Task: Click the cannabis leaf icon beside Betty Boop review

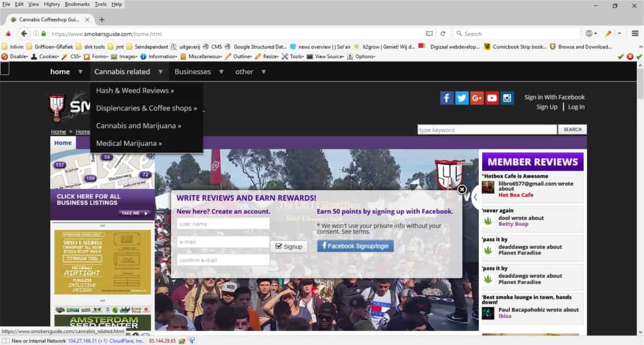Action: [x=488, y=221]
